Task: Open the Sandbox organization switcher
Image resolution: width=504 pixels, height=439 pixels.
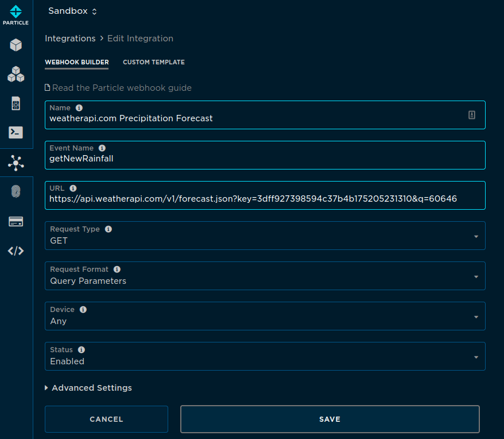Action: click(72, 10)
